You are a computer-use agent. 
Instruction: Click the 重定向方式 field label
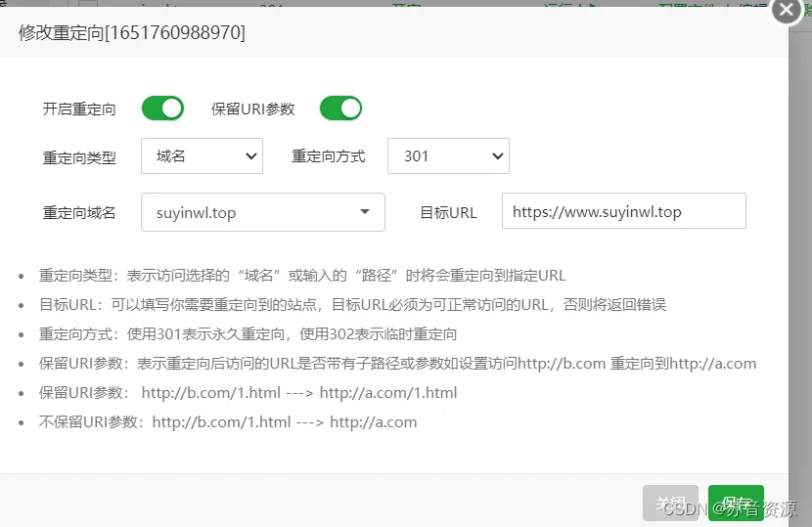tap(329, 156)
